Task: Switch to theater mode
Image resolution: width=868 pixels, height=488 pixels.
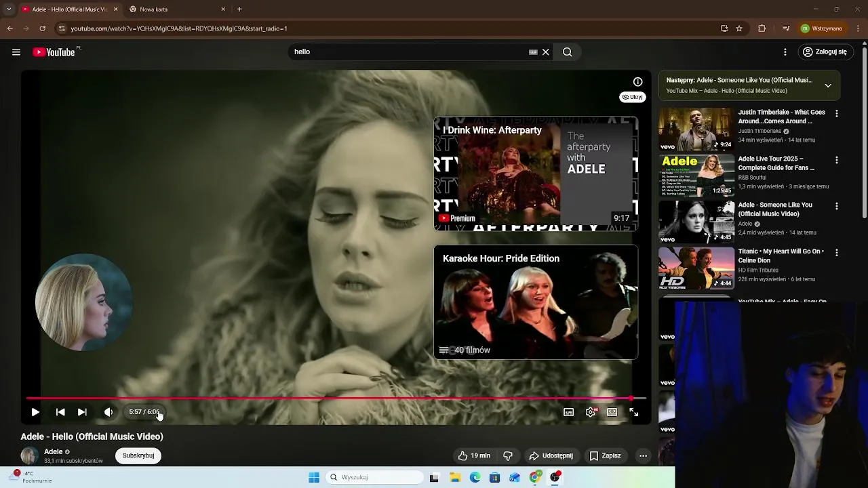Action: click(x=612, y=412)
